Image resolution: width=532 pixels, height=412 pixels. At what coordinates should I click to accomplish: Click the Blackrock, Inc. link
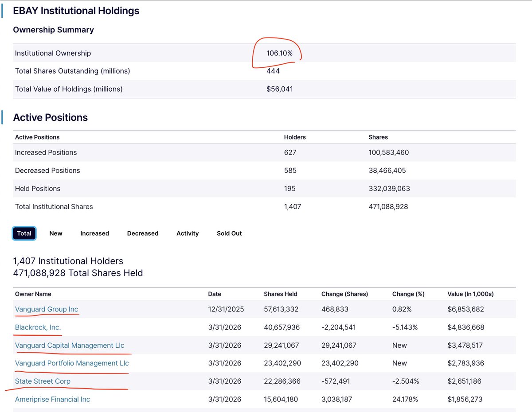(38, 327)
